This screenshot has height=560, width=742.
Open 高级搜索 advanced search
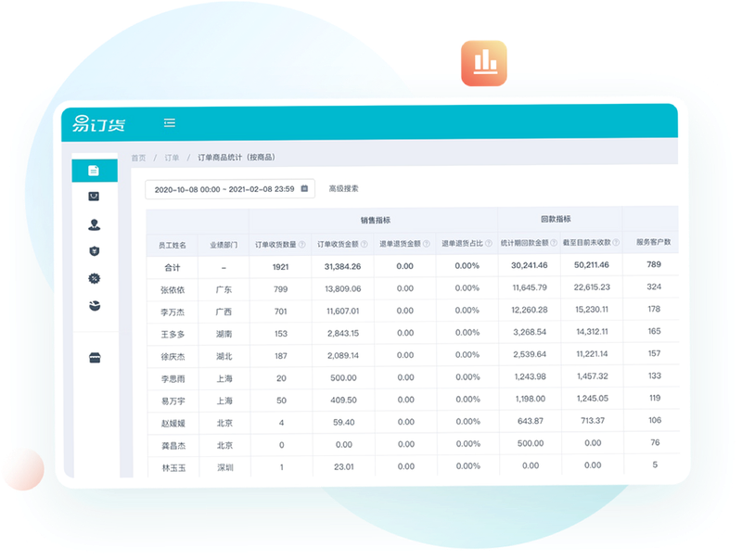(343, 188)
